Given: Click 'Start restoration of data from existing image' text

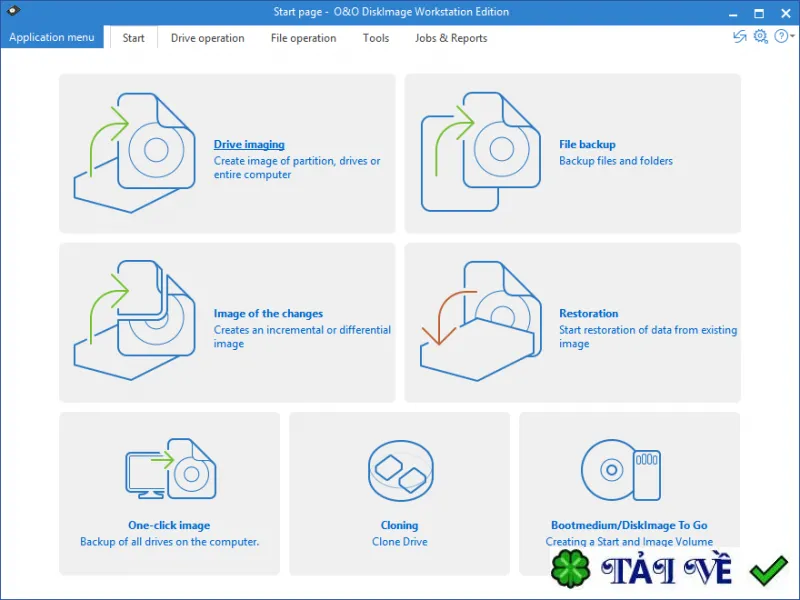Looking at the screenshot, I should 648,336.
